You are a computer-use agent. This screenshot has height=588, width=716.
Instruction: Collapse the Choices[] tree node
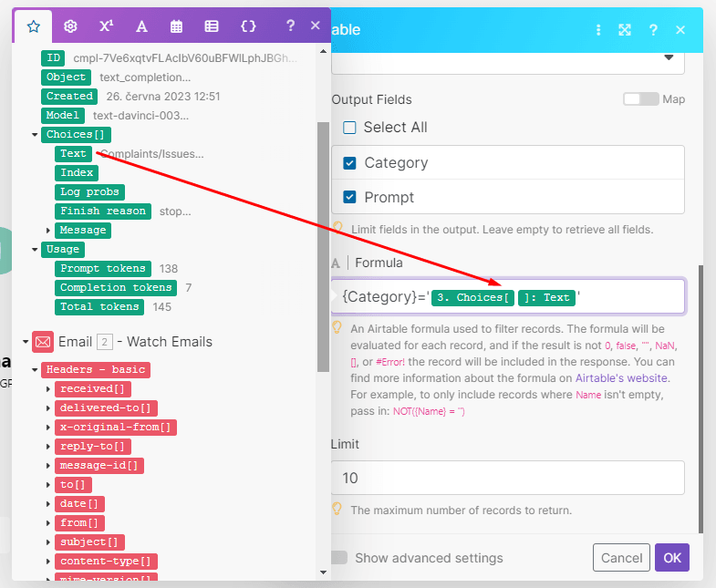[35, 135]
